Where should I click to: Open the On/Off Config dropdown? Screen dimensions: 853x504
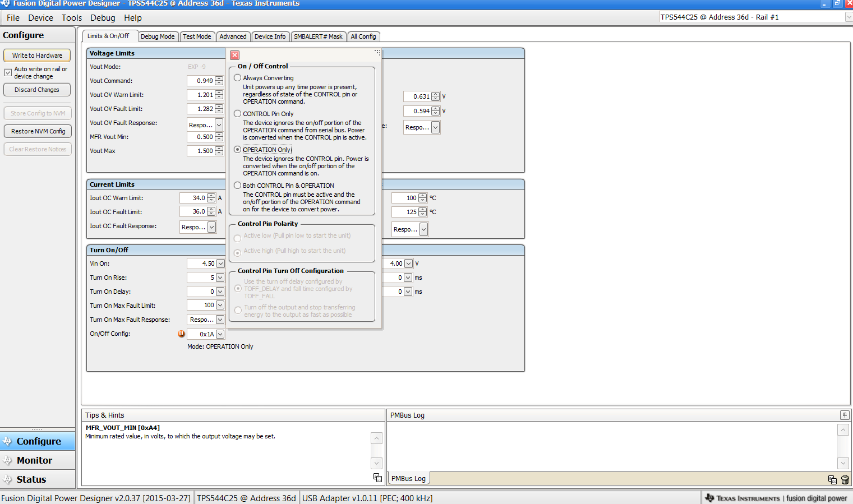click(x=220, y=334)
